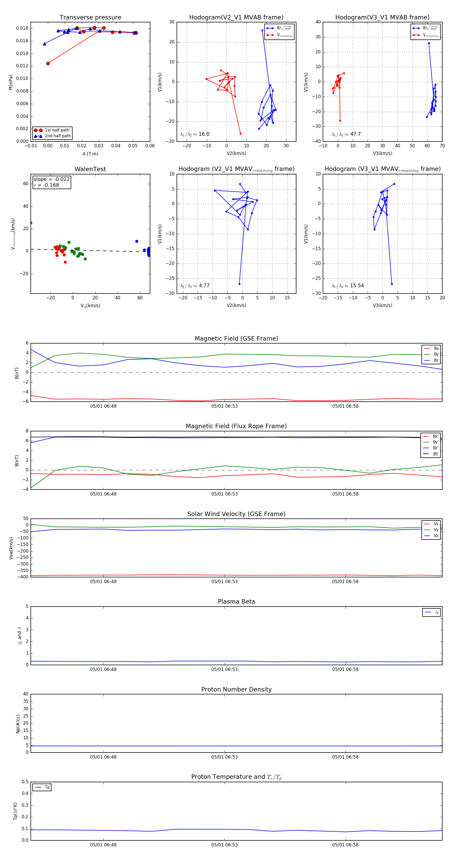473x868 pixels.
Task: Click '05/01 06:48' tick under GSE magnetic field plot
Action: point(103,406)
